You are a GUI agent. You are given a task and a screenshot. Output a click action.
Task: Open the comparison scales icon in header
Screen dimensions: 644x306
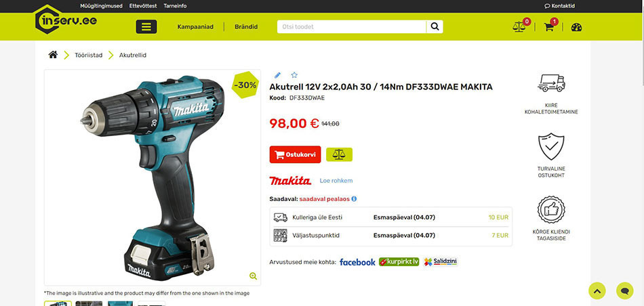pos(519,27)
